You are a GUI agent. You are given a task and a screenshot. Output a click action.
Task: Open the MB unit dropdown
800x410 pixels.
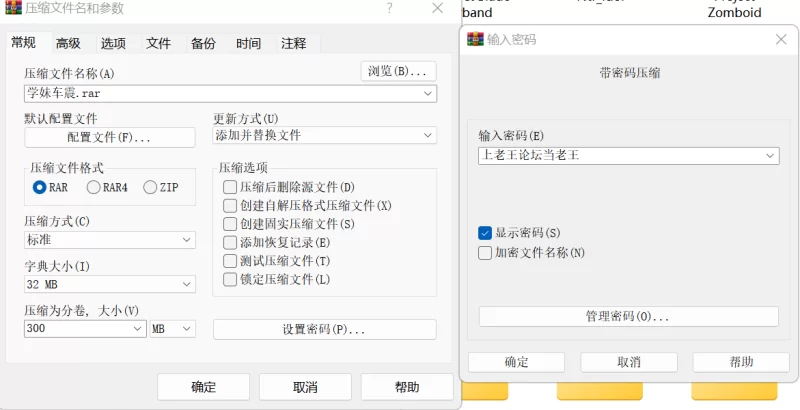pyautogui.click(x=173, y=329)
